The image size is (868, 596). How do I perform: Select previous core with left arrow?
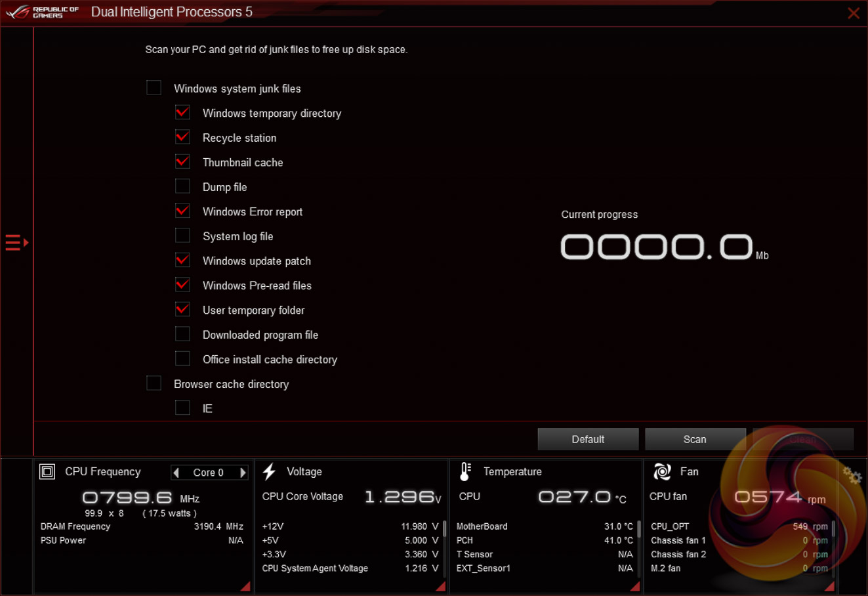click(176, 473)
